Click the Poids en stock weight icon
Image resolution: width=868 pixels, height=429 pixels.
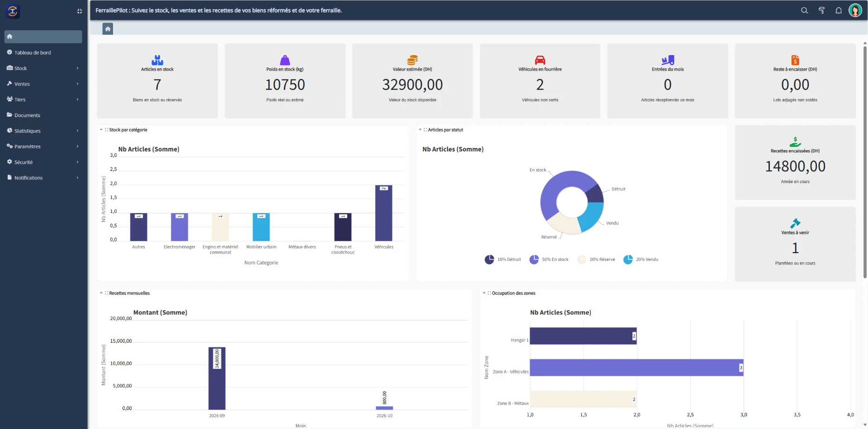pos(285,60)
